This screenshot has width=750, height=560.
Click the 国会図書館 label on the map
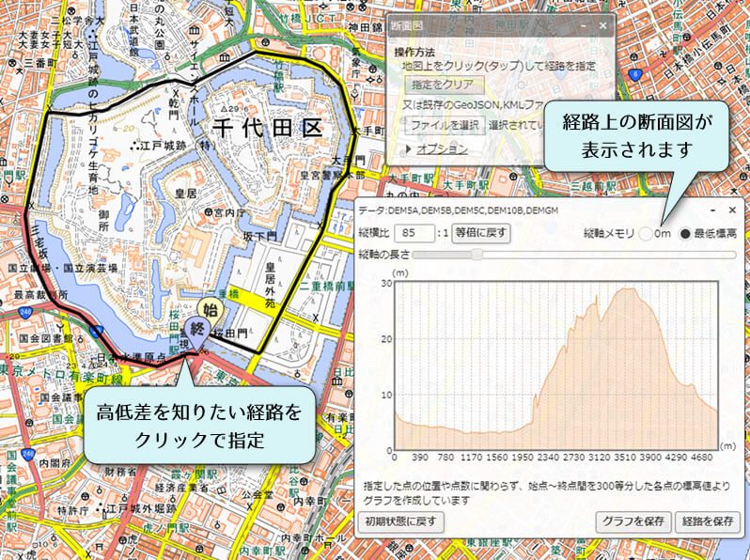pyautogui.click(x=46, y=339)
